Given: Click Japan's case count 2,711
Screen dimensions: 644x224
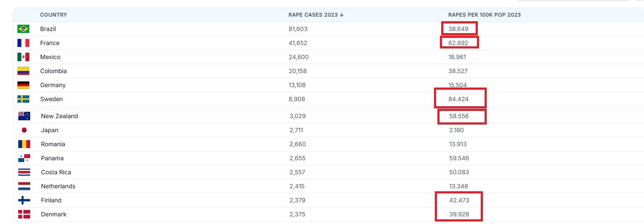Looking at the screenshot, I should pos(296,130).
